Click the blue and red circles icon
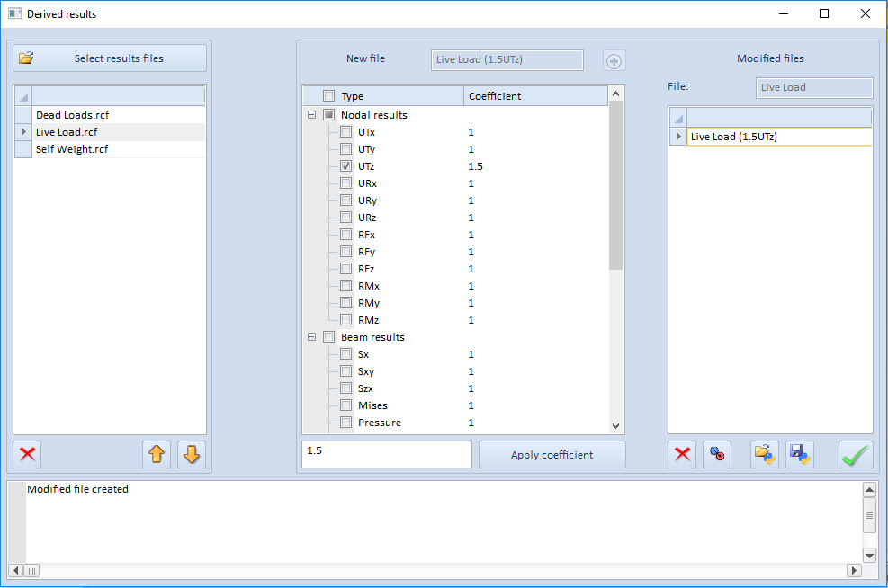The image size is (888, 588). 717,455
